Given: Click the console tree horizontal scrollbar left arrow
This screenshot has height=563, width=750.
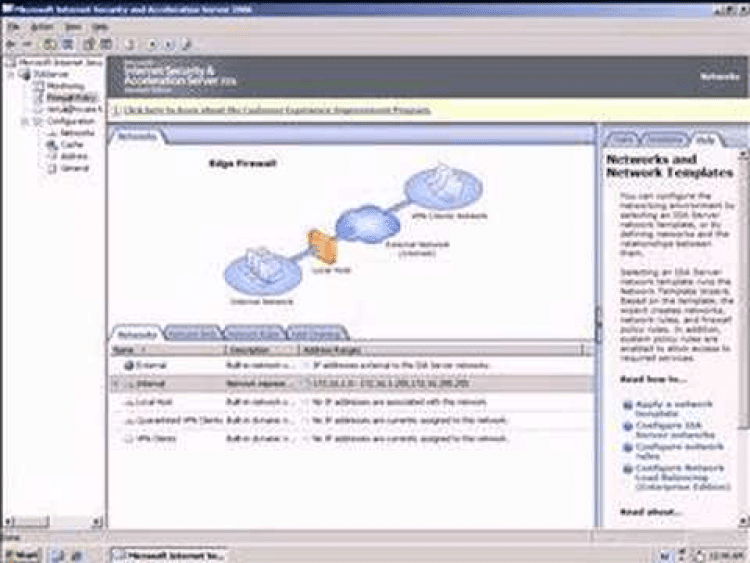Looking at the screenshot, I should pos(8,521).
